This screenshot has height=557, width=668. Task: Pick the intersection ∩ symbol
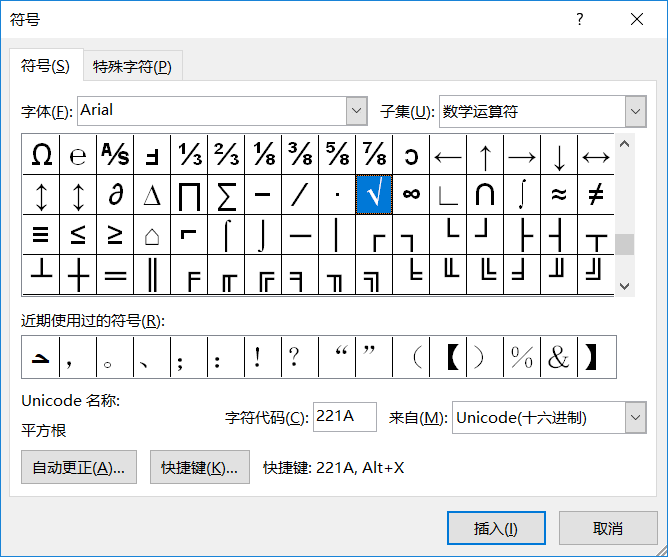tap(485, 194)
